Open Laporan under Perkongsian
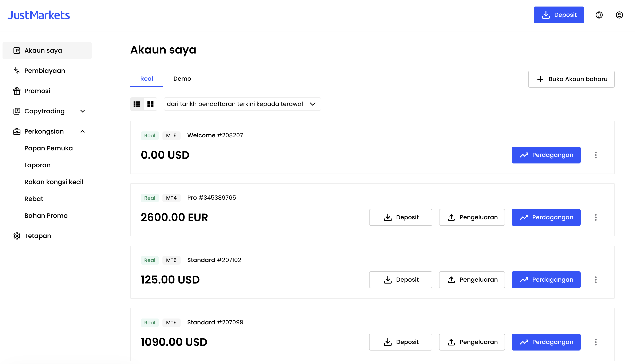This screenshot has width=635, height=364. (38, 165)
